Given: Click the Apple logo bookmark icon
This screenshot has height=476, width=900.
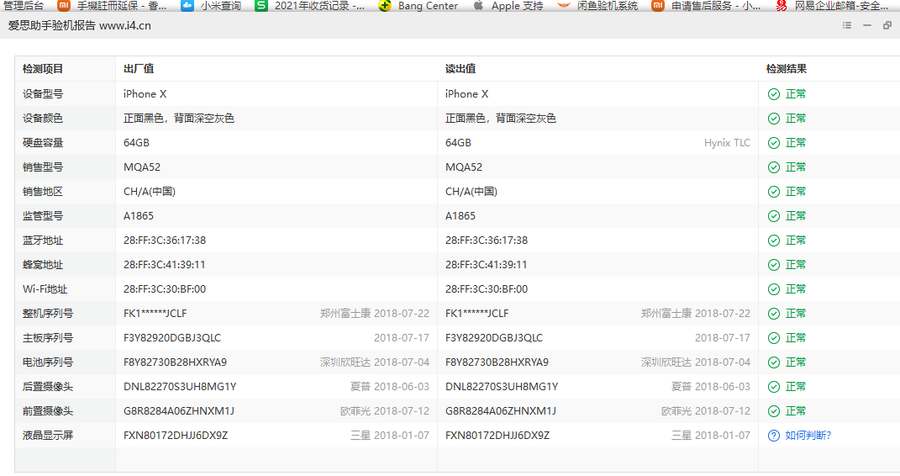Looking at the screenshot, I should tap(478, 5).
